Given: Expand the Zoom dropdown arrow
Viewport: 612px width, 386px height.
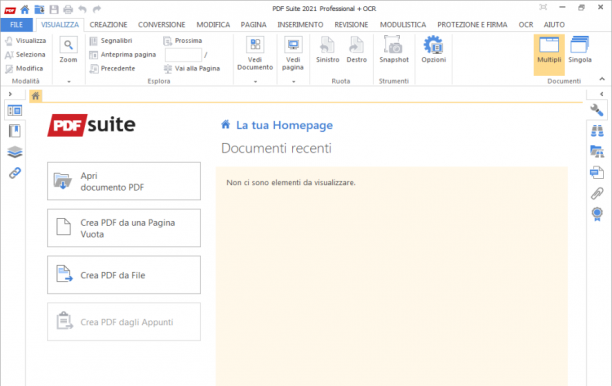Looking at the screenshot, I should [69, 82].
